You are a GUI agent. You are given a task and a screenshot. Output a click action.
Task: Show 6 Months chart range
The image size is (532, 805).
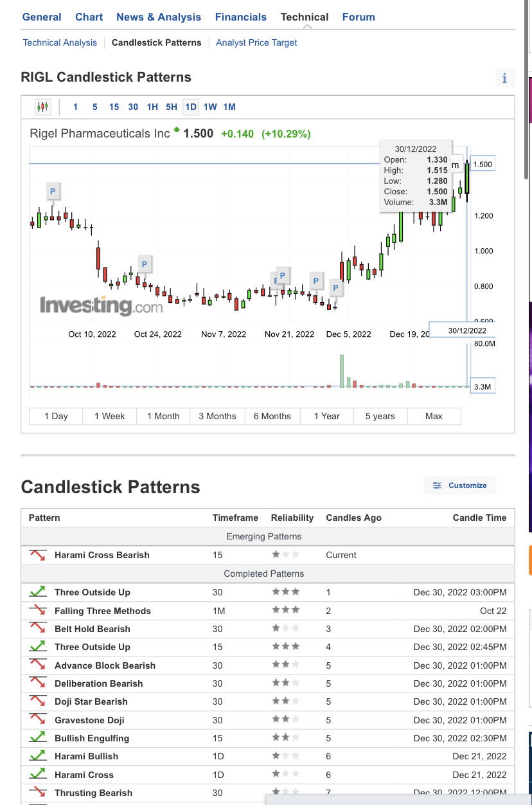271,416
